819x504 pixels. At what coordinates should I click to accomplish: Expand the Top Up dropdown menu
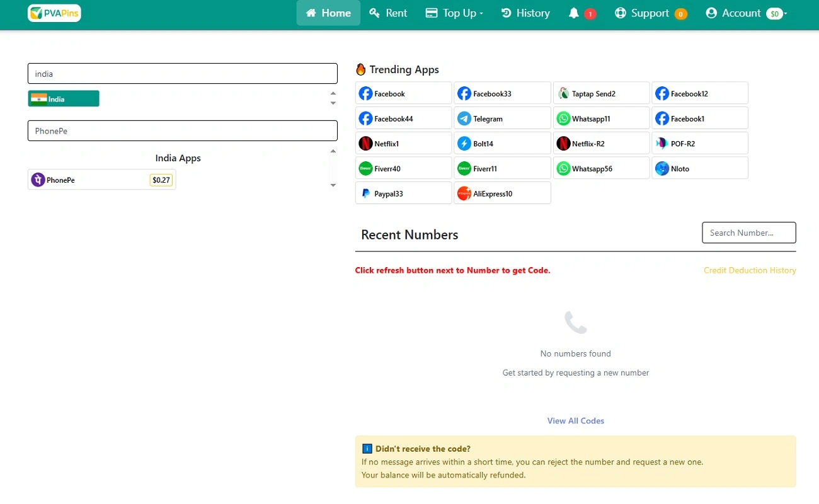pyautogui.click(x=454, y=13)
